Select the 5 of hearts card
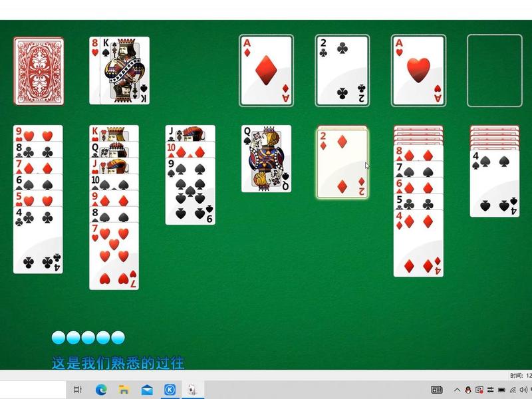The height and width of the screenshot is (399, 532). 38,198
